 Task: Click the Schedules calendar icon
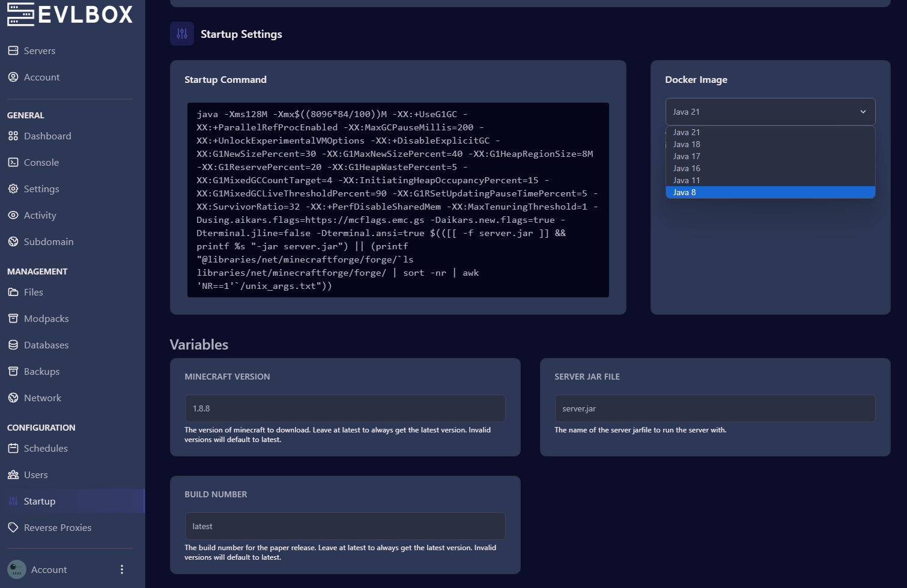click(13, 448)
